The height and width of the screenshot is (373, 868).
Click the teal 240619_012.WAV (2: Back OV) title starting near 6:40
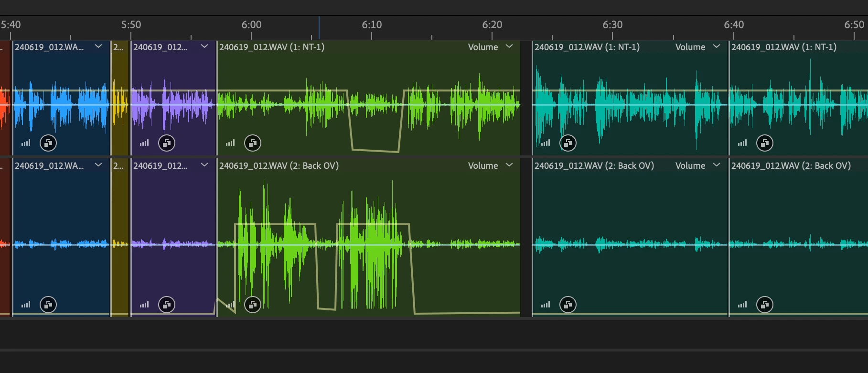coord(791,165)
